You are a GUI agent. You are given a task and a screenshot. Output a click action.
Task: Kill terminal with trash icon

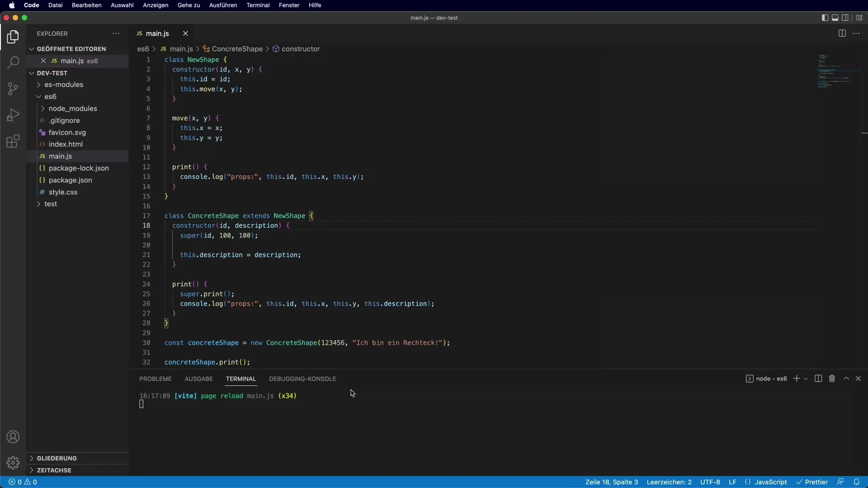(x=832, y=379)
